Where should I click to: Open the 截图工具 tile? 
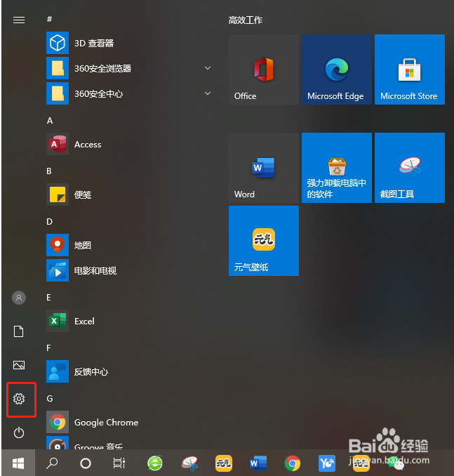click(x=410, y=168)
